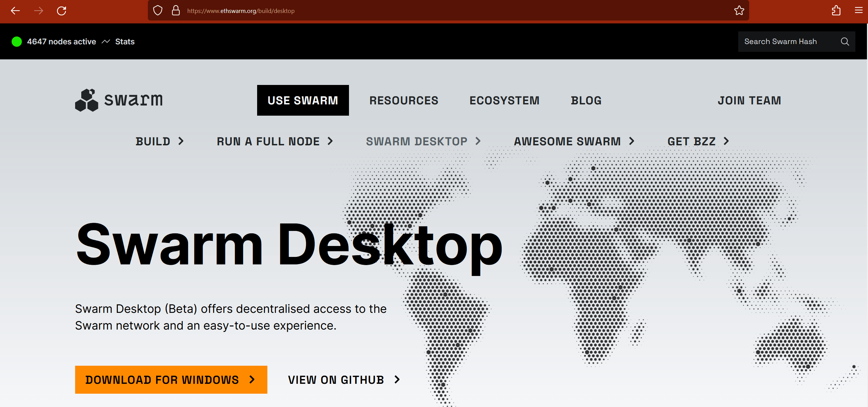Open the ECOSYSTEM navigation menu
The width and height of the screenshot is (868, 407).
point(504,101)
